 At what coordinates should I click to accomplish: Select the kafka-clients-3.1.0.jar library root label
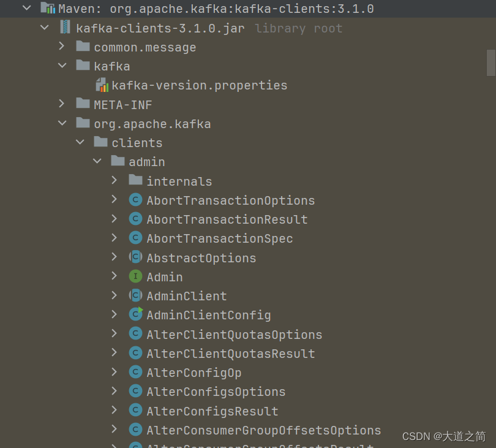pyautogui.click(x=209, y=28)
